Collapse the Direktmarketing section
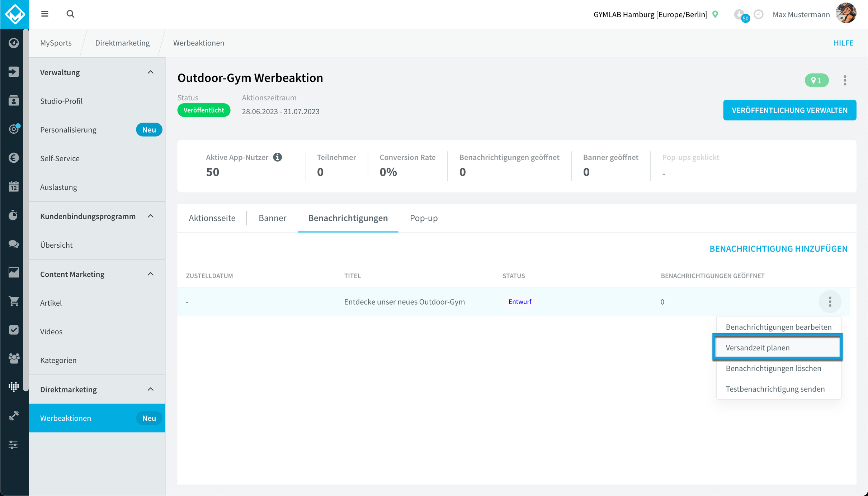The height and width of the screenshot is (496, 868). [151, 389]
